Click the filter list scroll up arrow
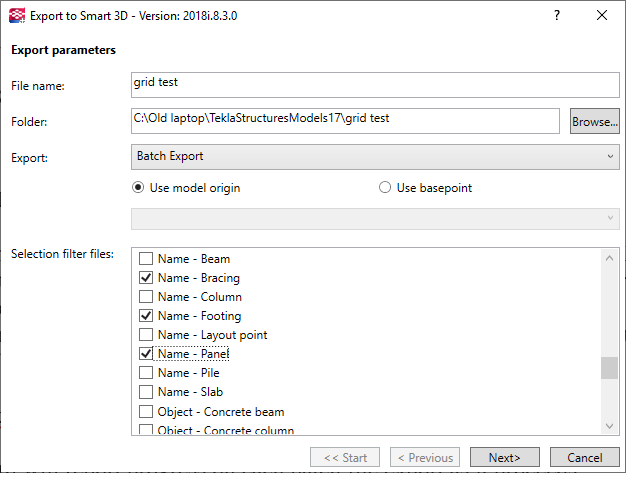Viewport: 628px width, 477px height. [x=609, y=258]
